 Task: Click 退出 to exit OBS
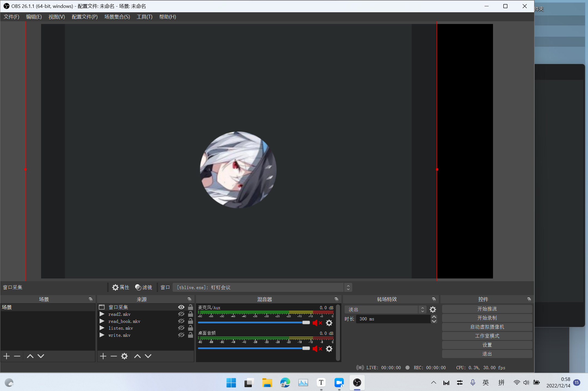487,354
